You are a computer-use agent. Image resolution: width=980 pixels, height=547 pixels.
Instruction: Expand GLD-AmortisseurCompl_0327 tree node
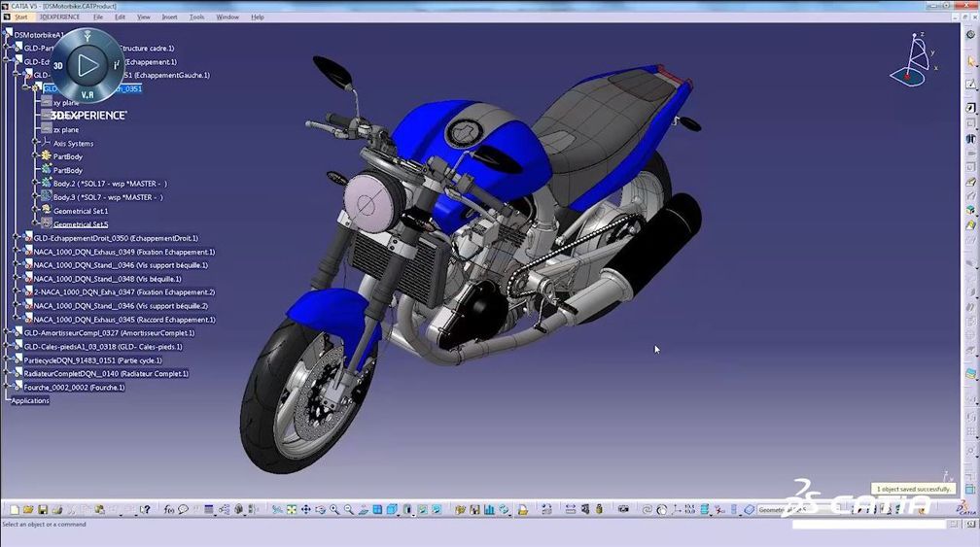click(x=7, y=333)
